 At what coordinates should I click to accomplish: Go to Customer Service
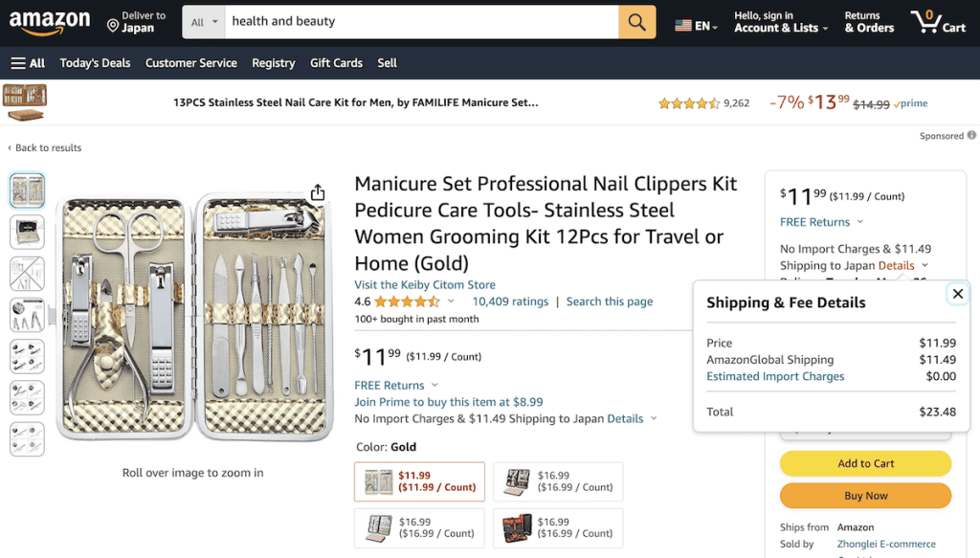(191, 63)
